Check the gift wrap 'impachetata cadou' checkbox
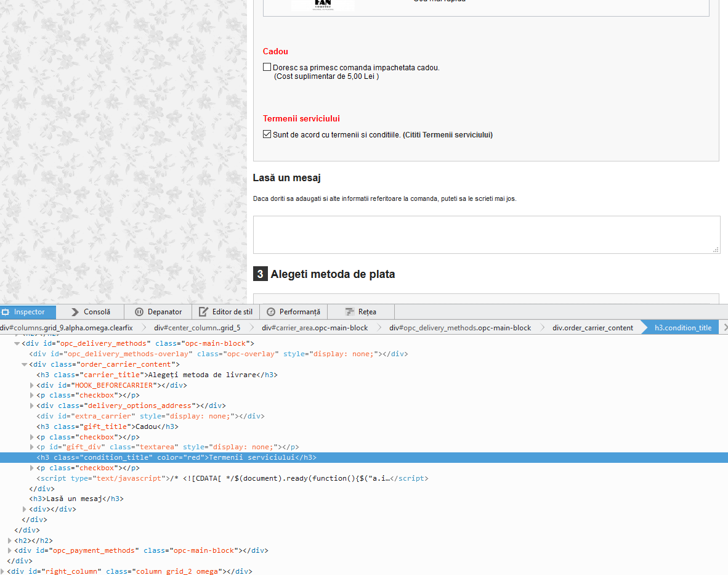728x575 pixels. click(x=267, y=67)
